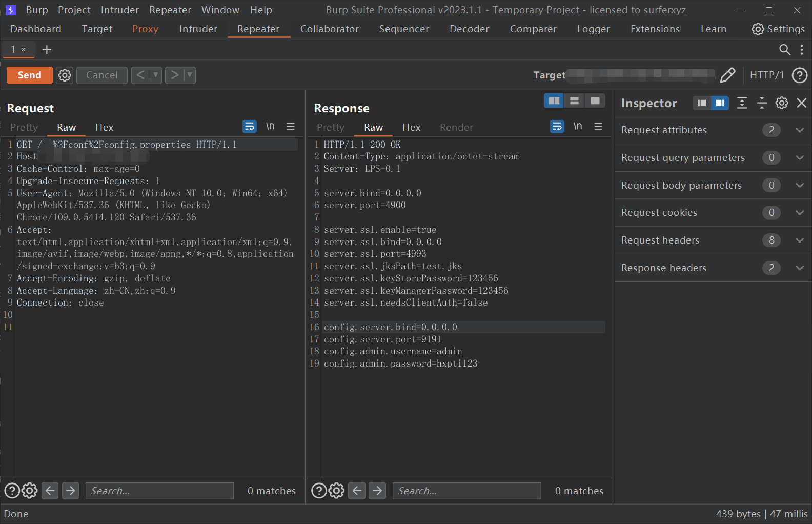The width and height of the screenshot is (812, 524).
Task: Toggle word wrap in Request pane
Action: point(250,126)
